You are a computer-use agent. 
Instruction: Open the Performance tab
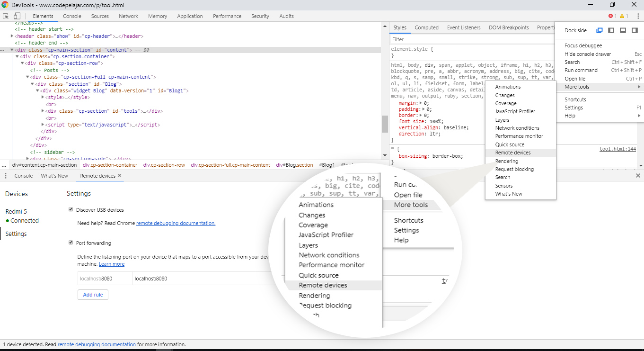coord(227,16)
